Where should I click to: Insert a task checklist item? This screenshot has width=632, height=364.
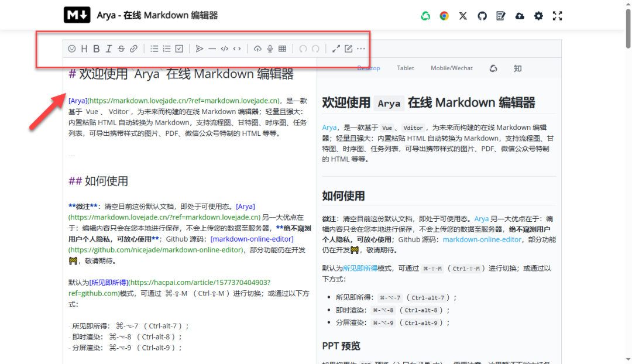(180, 49)
